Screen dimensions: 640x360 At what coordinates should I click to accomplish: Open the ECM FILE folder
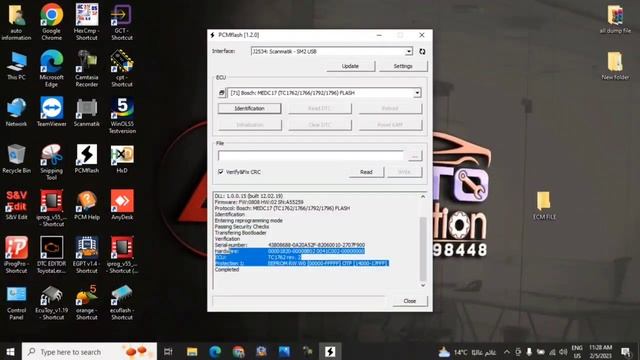544,206
